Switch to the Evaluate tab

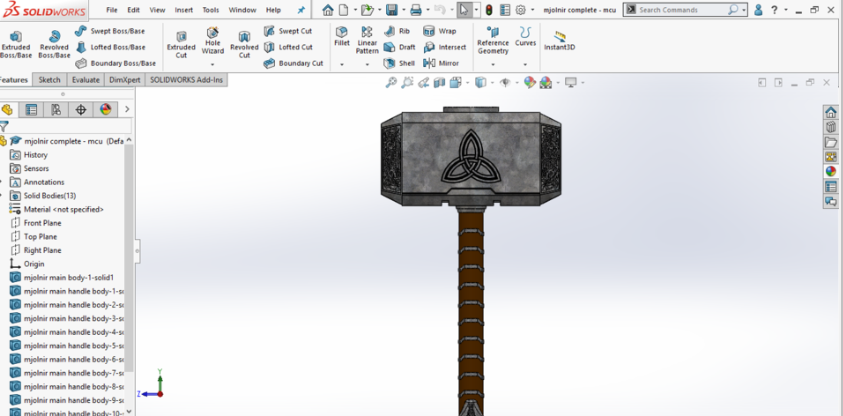86,80
